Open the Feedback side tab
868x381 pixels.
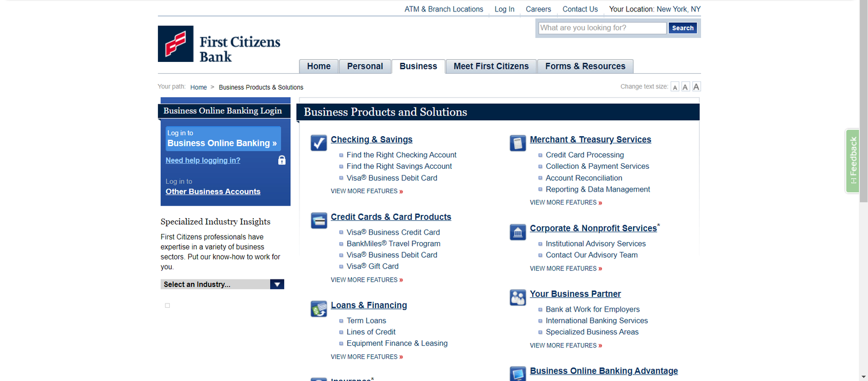coord(852,161)
